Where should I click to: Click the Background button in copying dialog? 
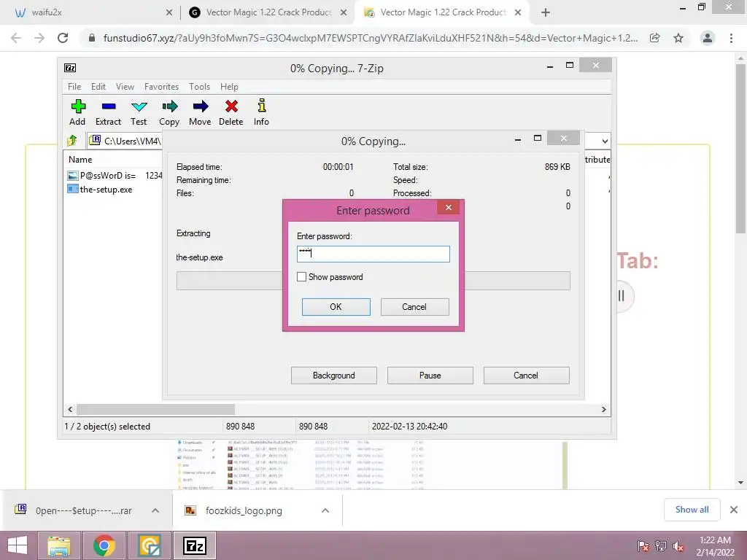tap(333, 376)
